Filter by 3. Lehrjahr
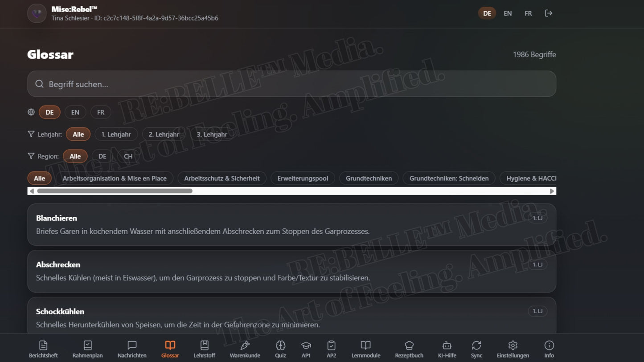The height and width of the screenshot is (362, 644). pyautogui.click(x=212, y=134)
